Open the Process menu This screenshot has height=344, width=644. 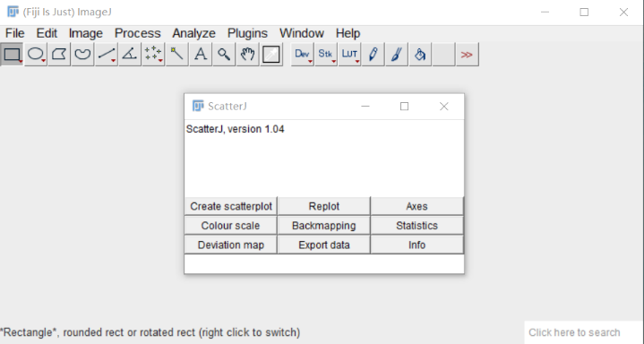[138, 33]
